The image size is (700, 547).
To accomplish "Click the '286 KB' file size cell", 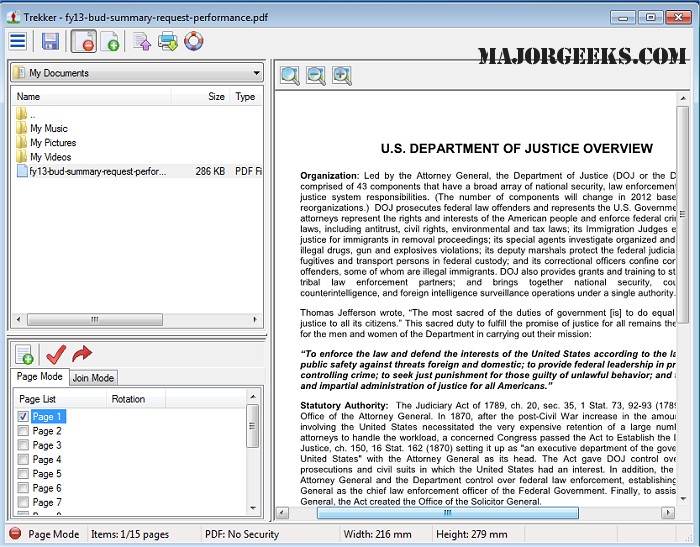I will pyautogui.click(x=210, y=171).
